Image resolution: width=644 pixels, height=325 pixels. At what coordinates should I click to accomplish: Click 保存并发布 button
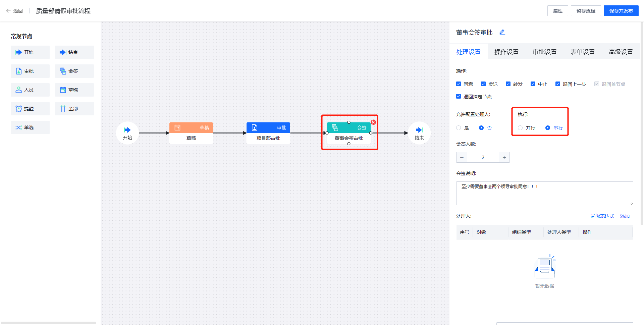(x=621, y=11)
